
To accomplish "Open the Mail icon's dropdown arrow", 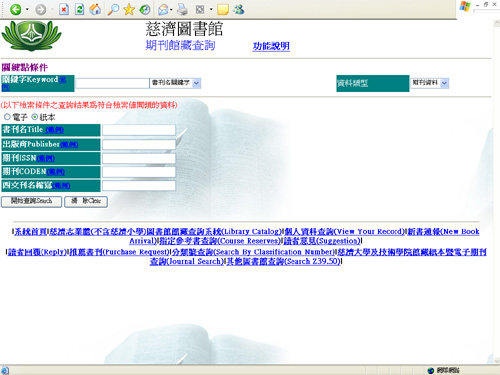I will [171, 9].
